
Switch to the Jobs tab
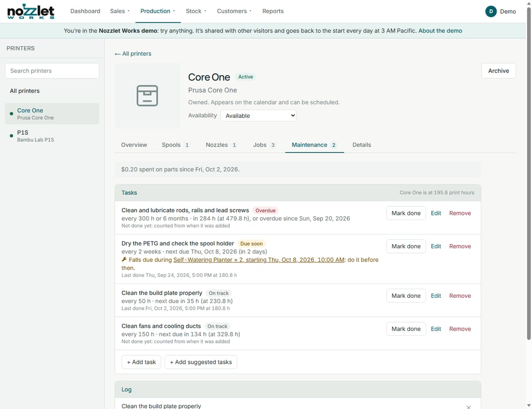pyautogui.click(x=264, y=145)
